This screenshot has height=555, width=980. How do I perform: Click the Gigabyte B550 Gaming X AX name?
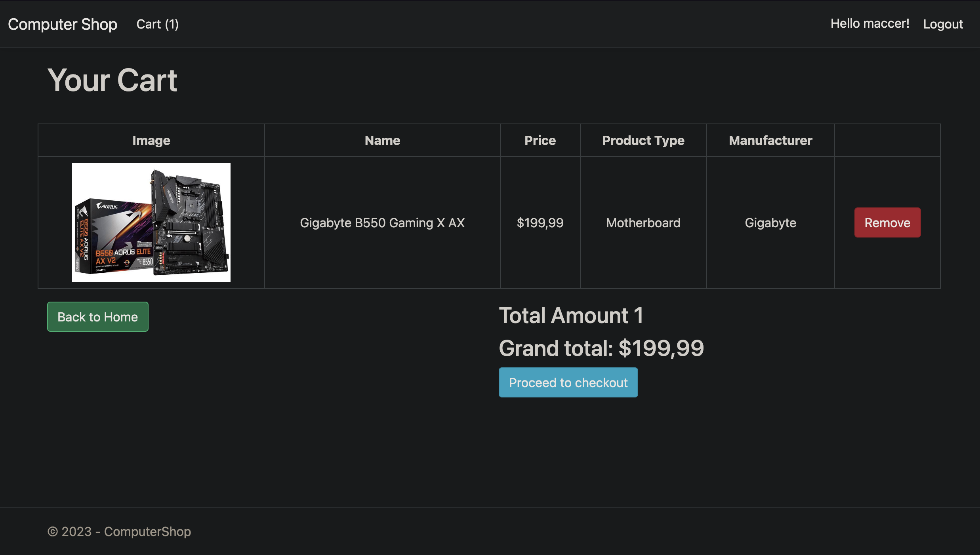[382, 222]
